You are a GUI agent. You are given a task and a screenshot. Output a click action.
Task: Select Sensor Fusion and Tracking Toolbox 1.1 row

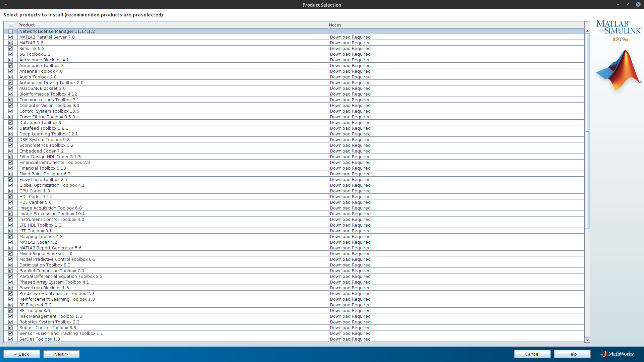(294, 334)
